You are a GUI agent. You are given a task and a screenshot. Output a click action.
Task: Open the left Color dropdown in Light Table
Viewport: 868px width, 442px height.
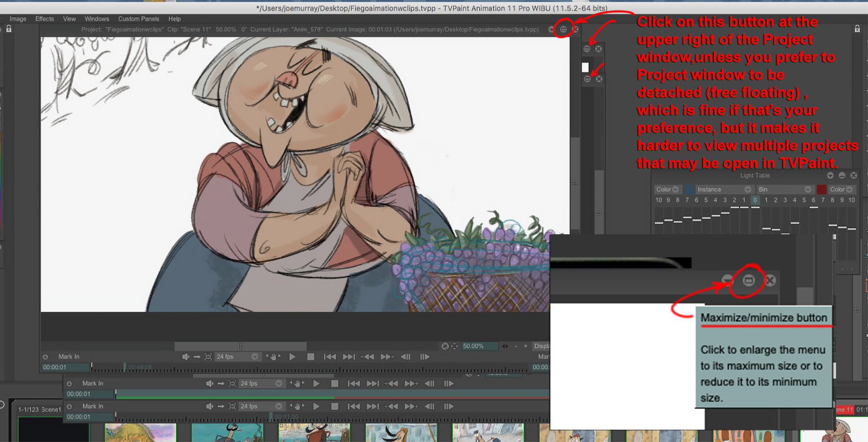(x=668, y=190)
